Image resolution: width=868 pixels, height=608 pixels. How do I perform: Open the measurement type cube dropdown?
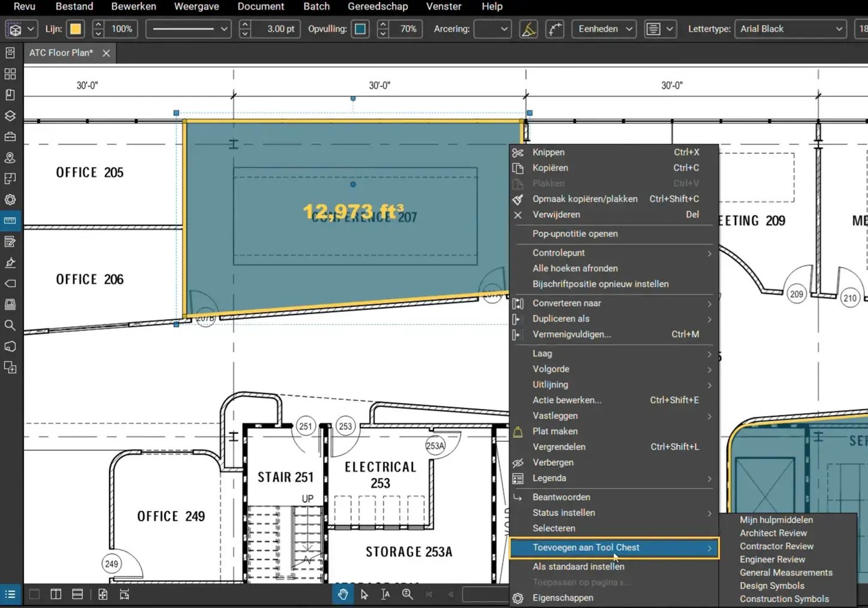pyautogui.click(x=22, y=29)
